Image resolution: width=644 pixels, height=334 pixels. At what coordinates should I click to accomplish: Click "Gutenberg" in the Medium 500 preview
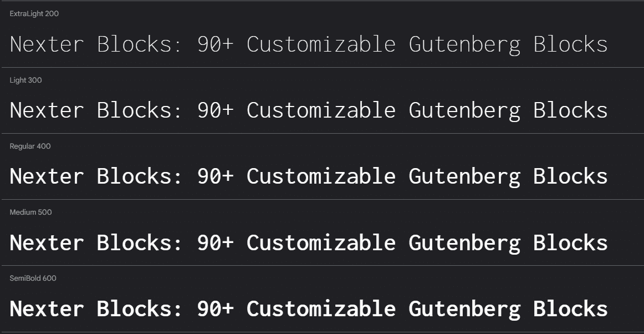pyautogui.click(x=464, y=242)
